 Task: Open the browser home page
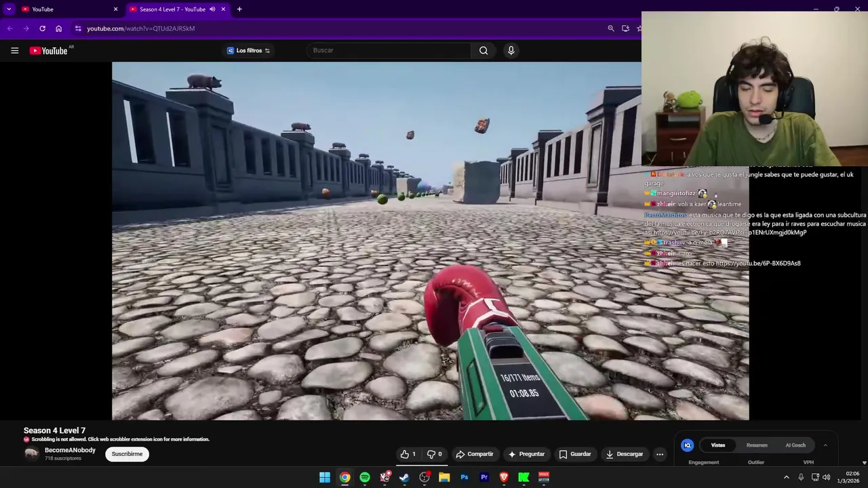[x=58, y=28]
